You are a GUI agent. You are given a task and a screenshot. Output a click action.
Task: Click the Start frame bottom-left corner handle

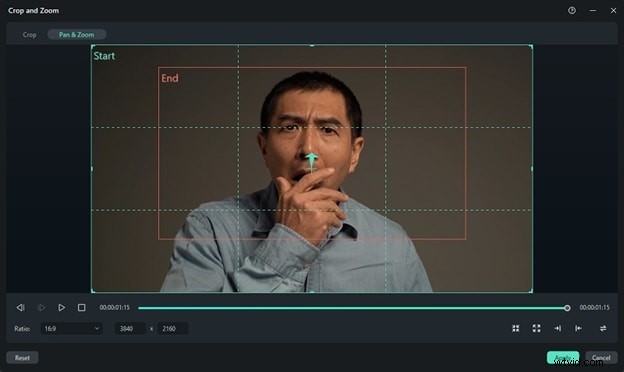pos(92,291)
